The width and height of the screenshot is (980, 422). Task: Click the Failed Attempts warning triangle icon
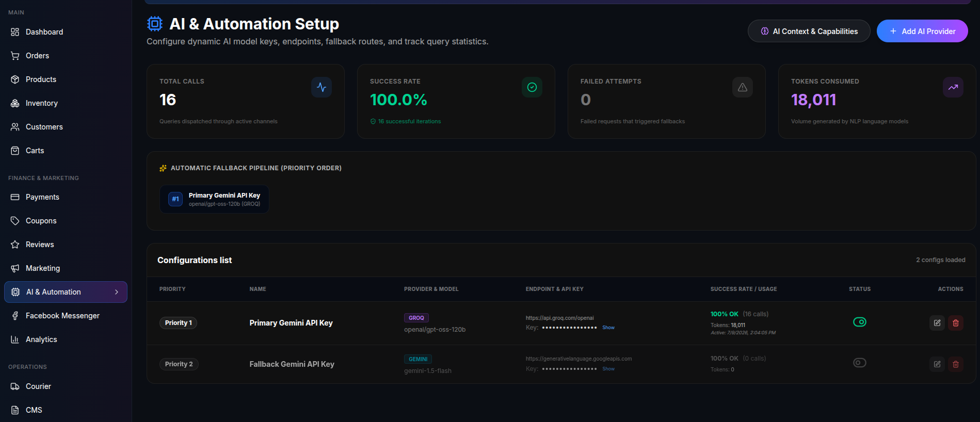743,87
